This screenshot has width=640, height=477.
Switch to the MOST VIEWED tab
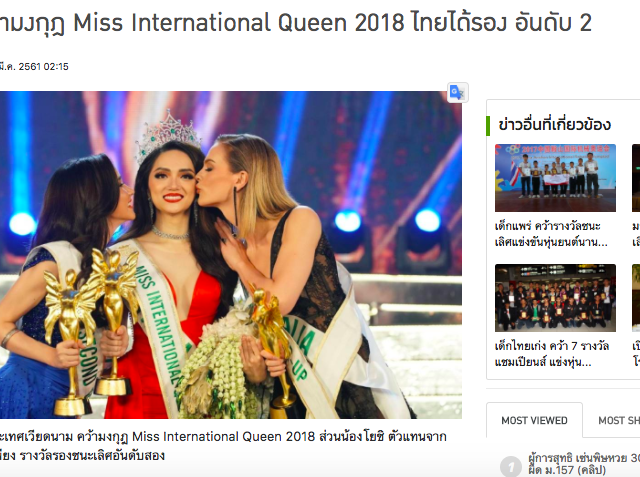tap(534, 420)
